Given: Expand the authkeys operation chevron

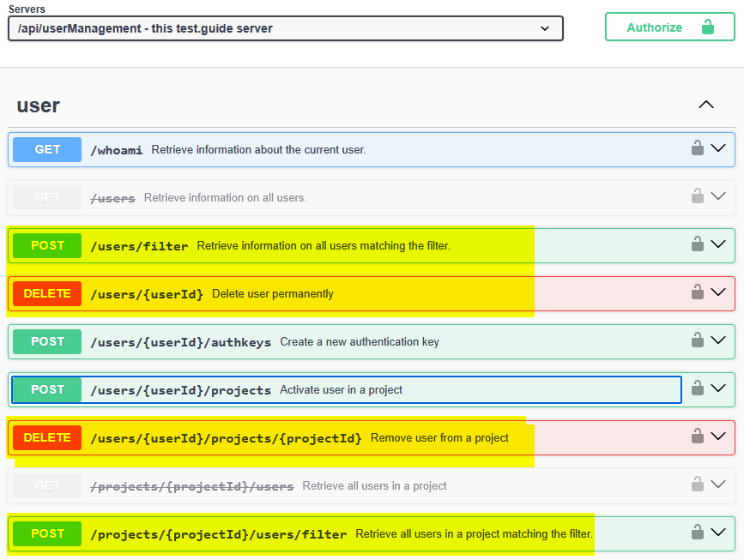Looking at the screenshot, I should point(718,340).
